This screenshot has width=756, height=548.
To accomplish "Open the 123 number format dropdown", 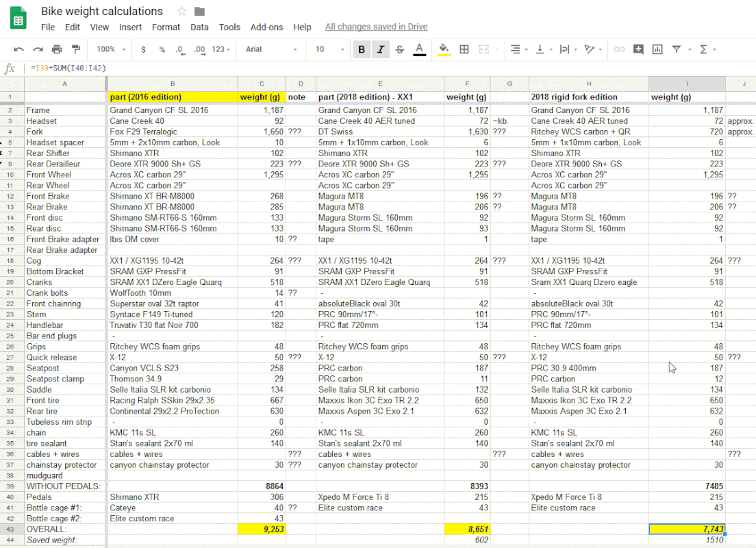I will (220, 49).
